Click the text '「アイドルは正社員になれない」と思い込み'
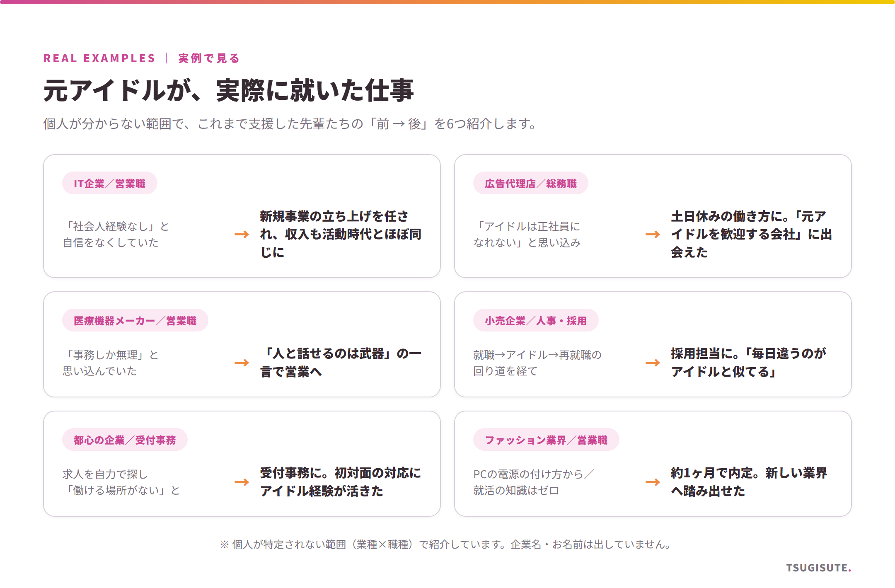The image size is (895, 588). [527, 234]
